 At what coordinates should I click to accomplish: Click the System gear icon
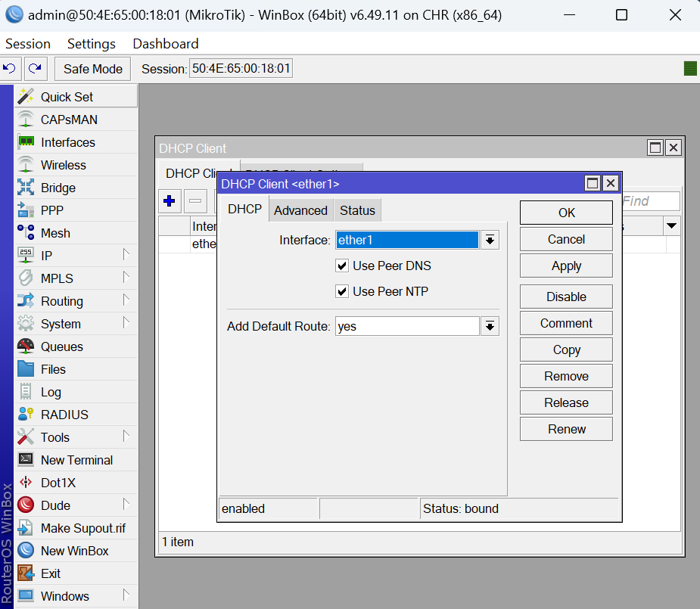tap(26, 324)
